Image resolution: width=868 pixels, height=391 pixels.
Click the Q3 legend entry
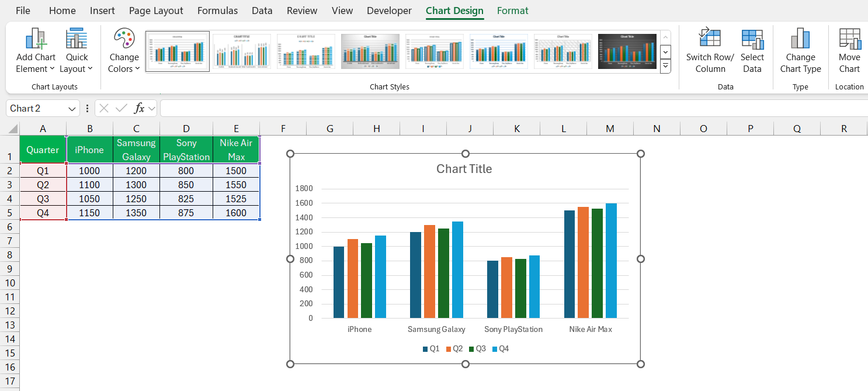pyautogui.click(x=477, y=349)
